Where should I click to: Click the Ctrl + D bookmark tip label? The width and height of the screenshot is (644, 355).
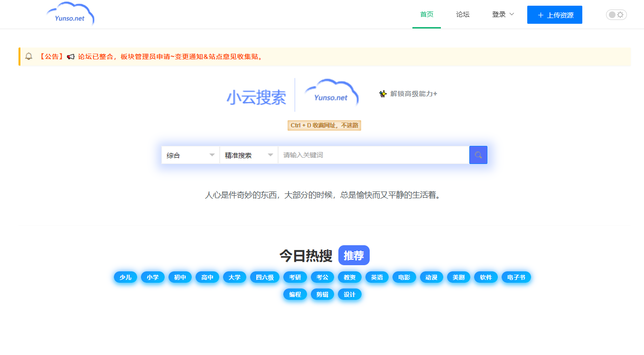coord(324,125)
